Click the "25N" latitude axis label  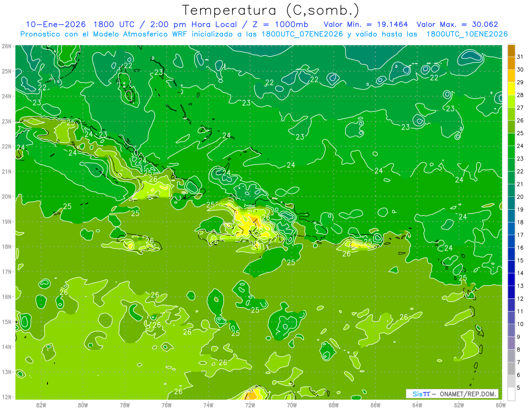6,71
